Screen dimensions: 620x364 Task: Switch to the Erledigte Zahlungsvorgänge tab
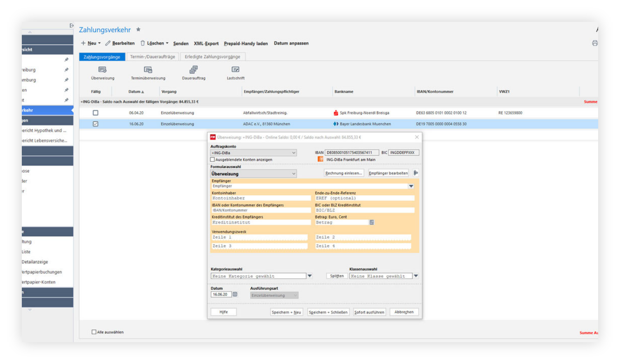[212, 57]
